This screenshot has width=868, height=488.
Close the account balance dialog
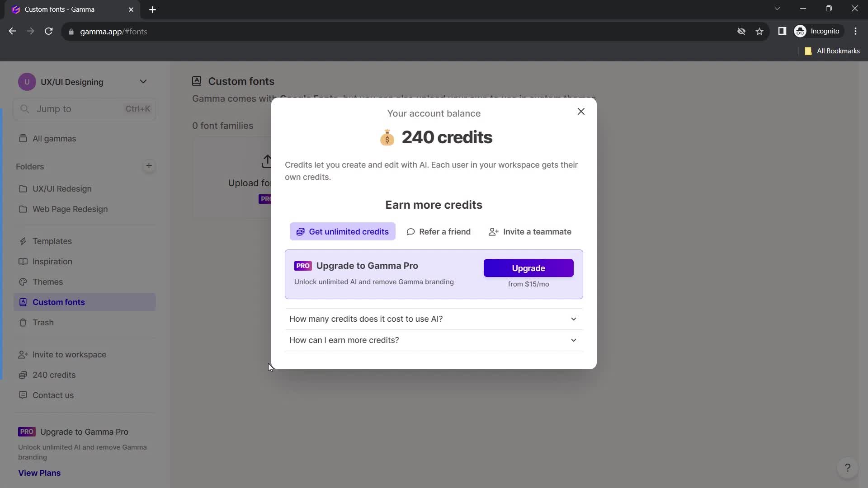click(581, 111)
